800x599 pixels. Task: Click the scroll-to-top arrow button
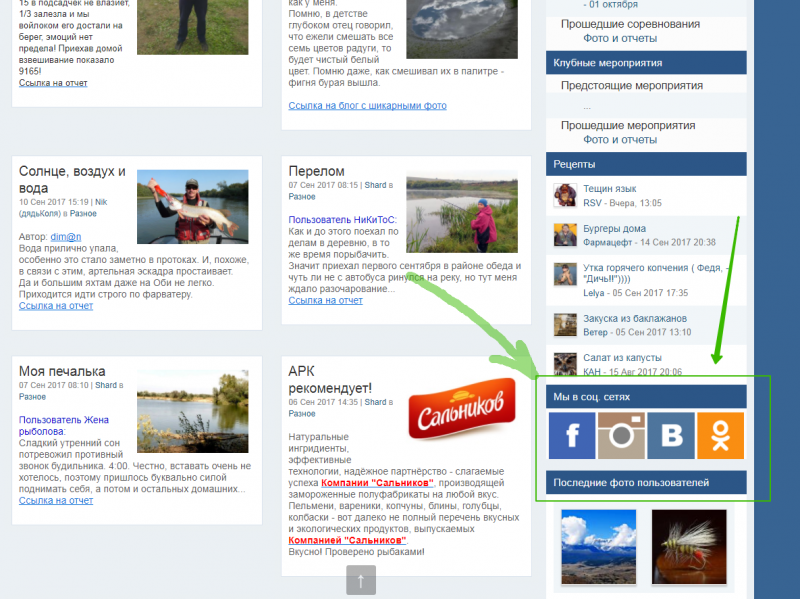361,579
